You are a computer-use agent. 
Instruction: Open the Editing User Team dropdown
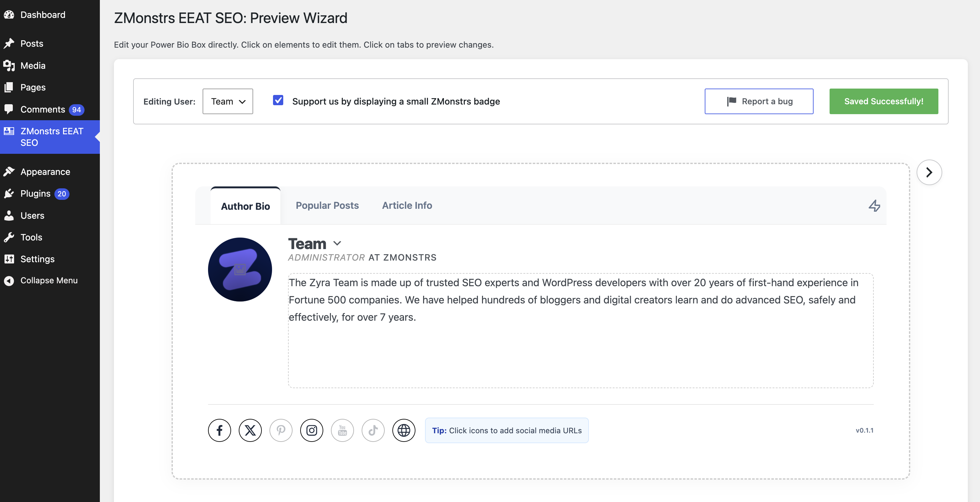coord(228,101)
